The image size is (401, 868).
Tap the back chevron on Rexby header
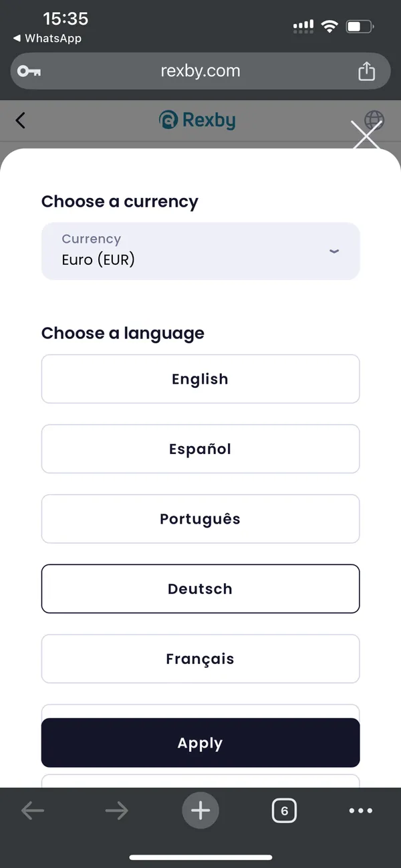pos(21,120)
